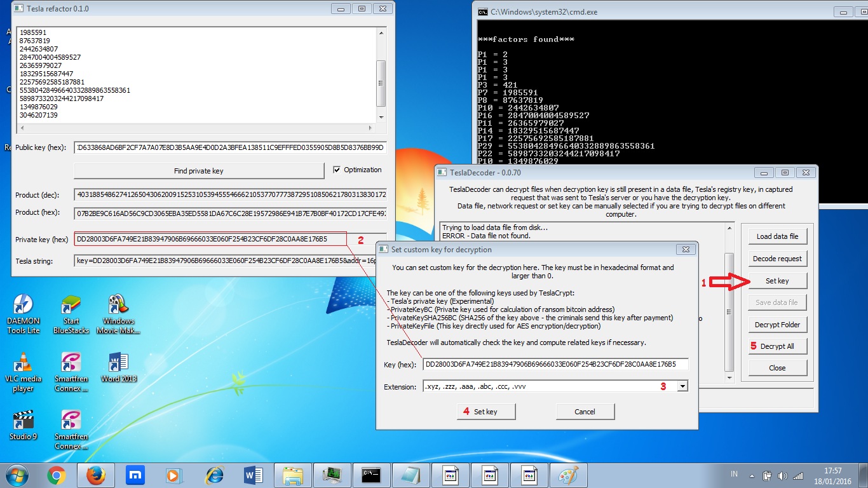This screenshot has width=868, height=488.
Task: Launch VLC media player desktop shortcut
Action: (x=23, y=372)
